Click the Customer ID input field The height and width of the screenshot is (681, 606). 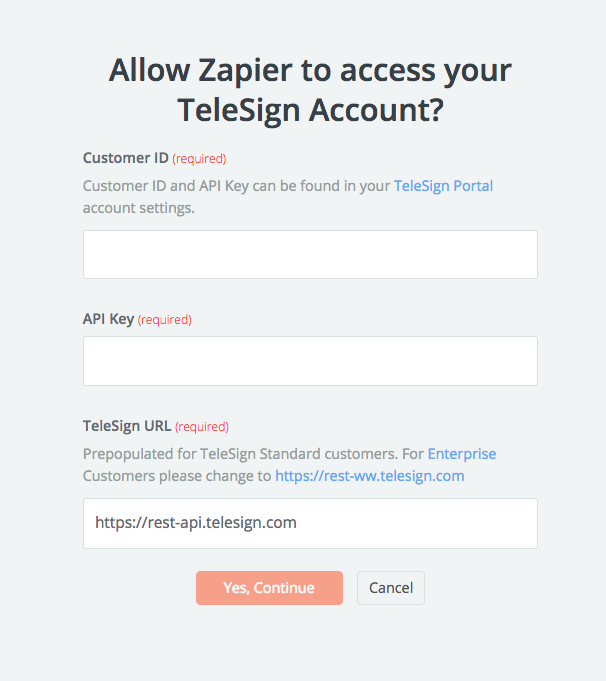click(310, 254)
